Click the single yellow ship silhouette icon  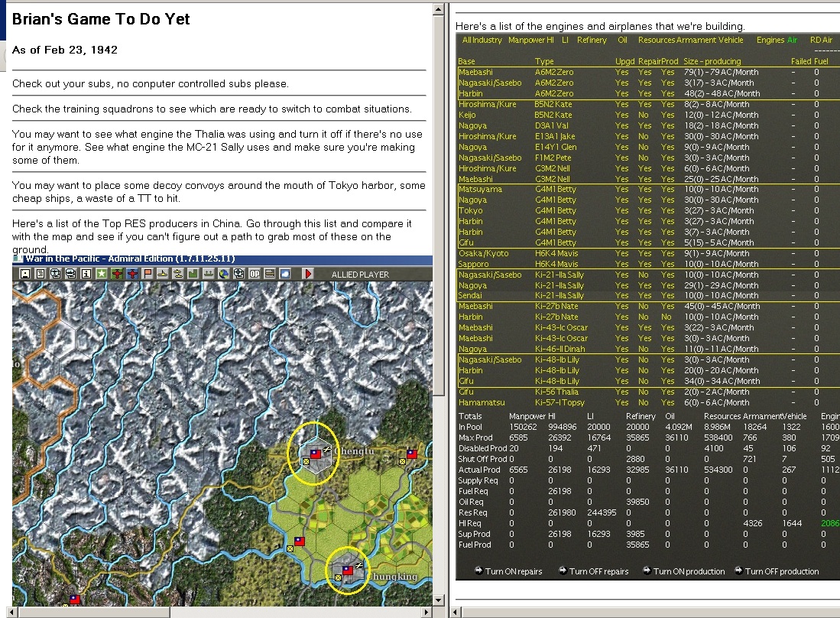pyautogui.click(x=162, y=274)
